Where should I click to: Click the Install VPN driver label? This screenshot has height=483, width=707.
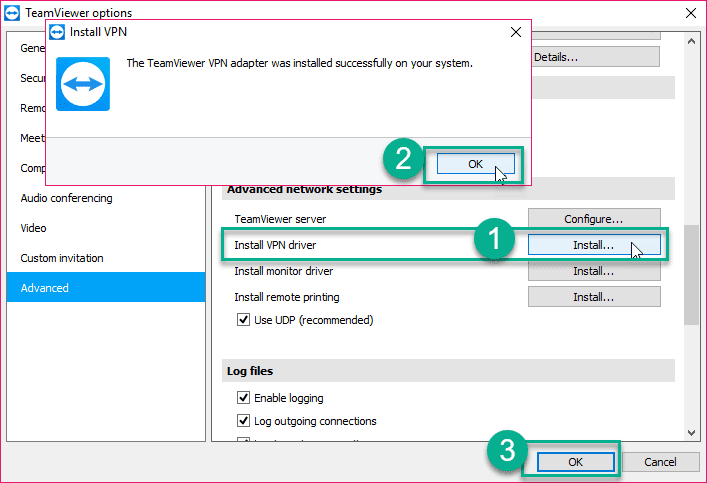point(275,245)
